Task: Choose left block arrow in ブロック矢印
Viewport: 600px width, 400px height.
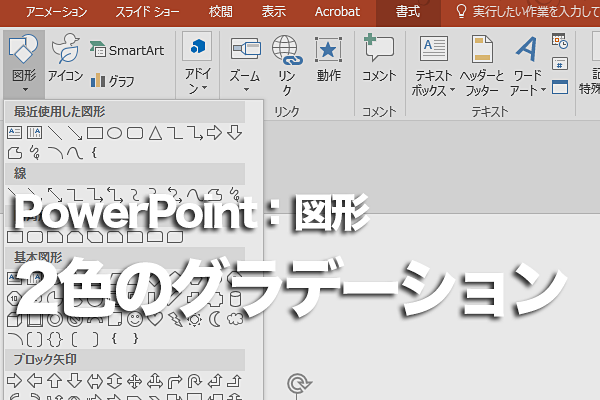Action: (34, 380)
